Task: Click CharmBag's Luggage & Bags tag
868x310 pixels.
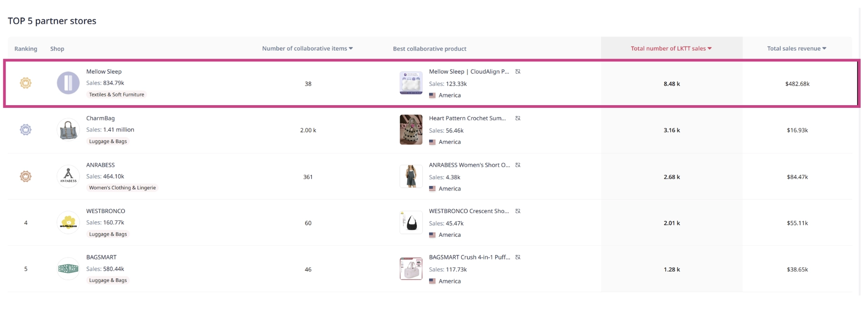Action: pyautogui.click(x=108, y=142)
